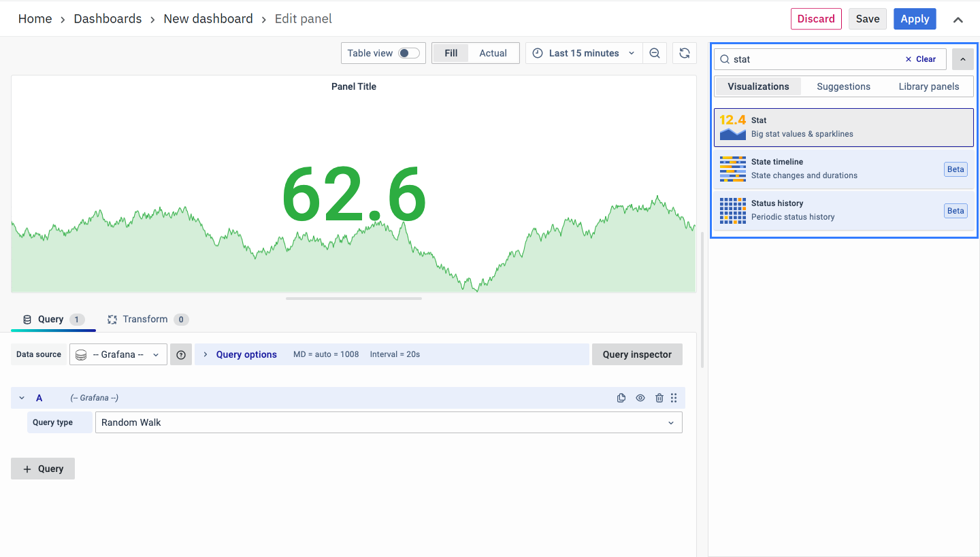Duplicate query A with the copy icon
980x557 pixels.
tap(621, 398)
